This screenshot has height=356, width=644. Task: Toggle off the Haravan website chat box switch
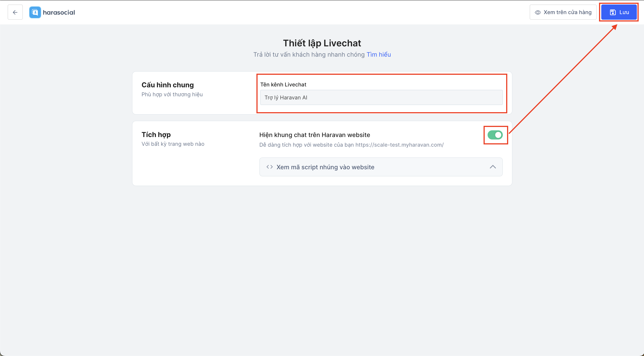coord(495,135)
